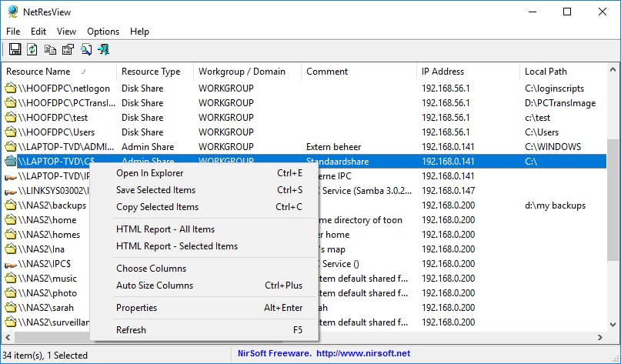The width and height of the screenshot is (621, 364).
Task: Click the folder icon beside \\HOOFDPC\netlogon
Action: pos(11,88)
